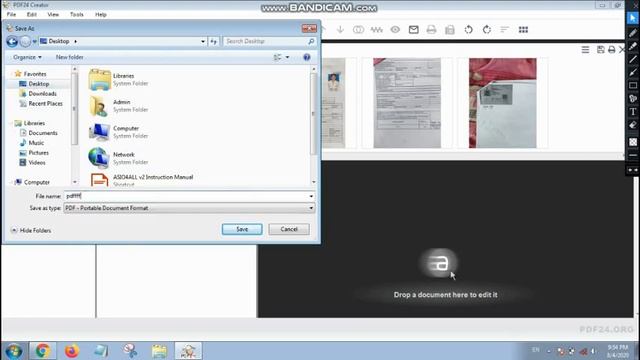Click the zigzag split icon in PDF24 toolbar

376,29
